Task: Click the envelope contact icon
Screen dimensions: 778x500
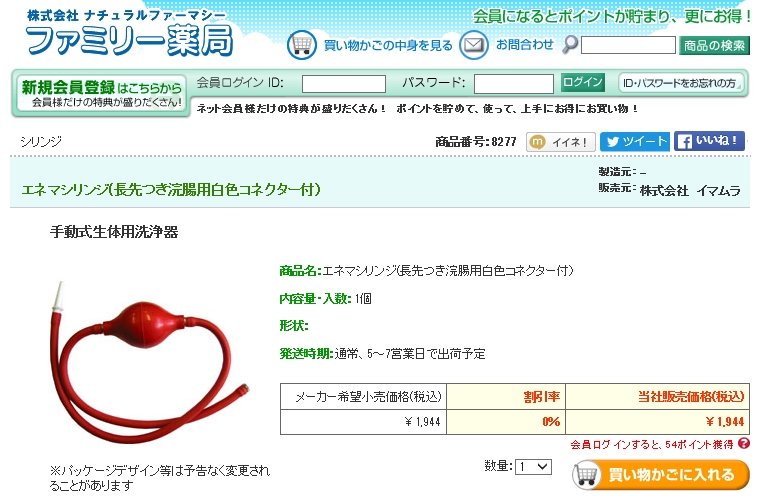Action: (x=473, y=45)
